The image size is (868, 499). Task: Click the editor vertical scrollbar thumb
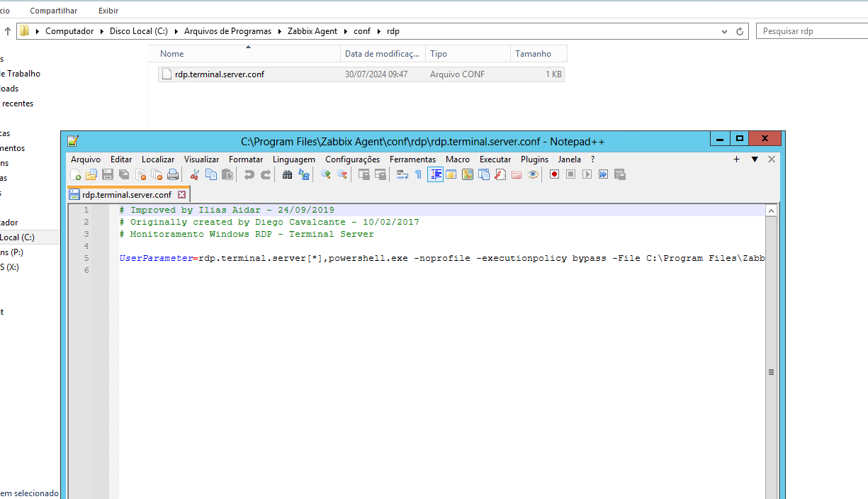click(771, 371)
